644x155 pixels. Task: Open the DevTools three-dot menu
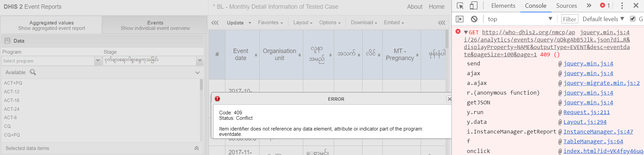(x=622, y=6)
